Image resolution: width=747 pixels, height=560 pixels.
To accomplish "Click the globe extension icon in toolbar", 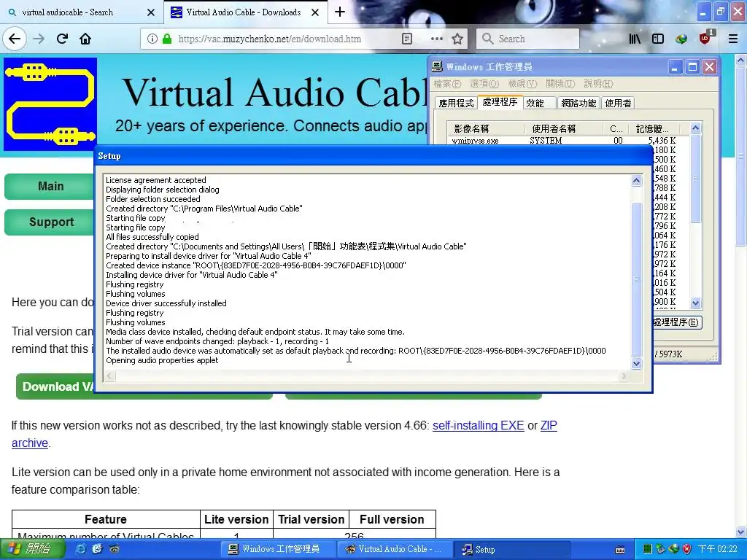I will tap(681, 39).
